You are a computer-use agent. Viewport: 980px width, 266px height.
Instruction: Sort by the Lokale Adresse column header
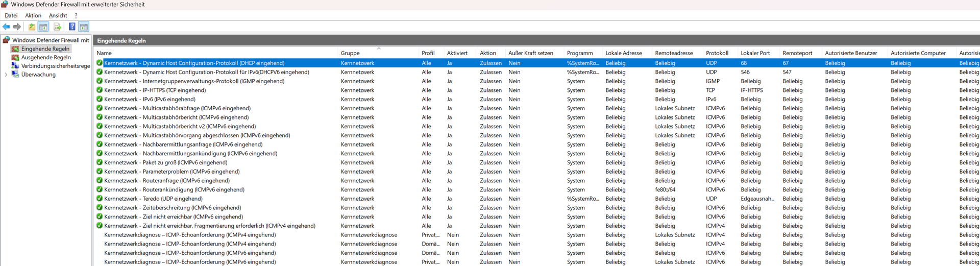(x=624, y=53)
